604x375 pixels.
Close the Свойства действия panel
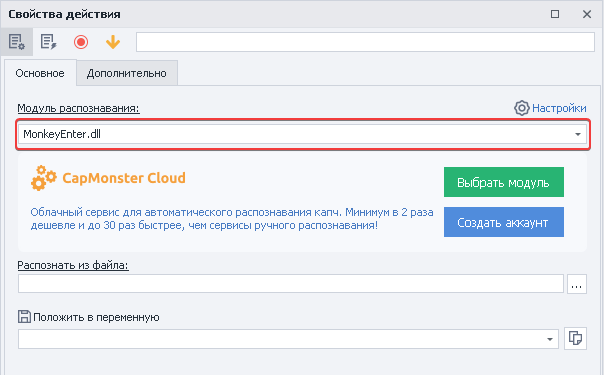click(x=587, y=14)
